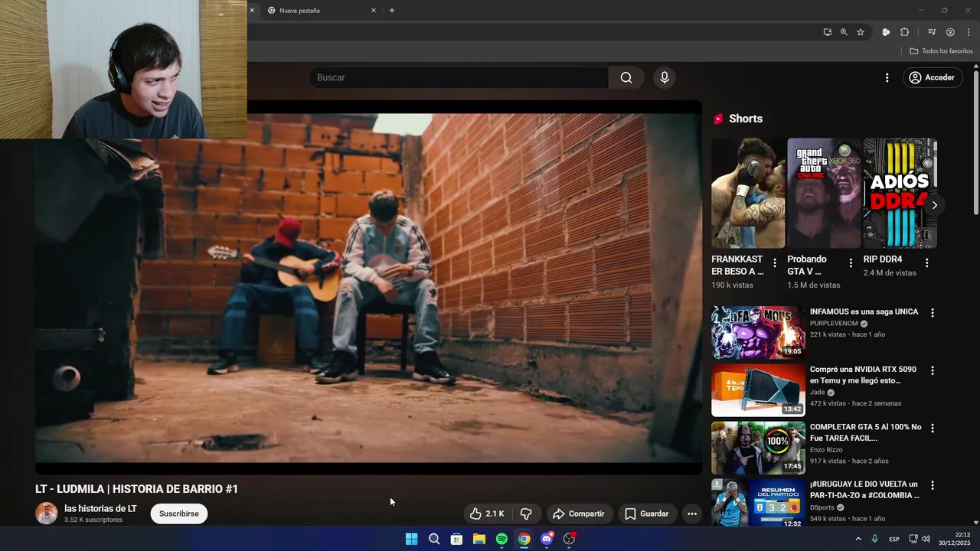980x551 pixels.
Task: Open Discord from the taskbar
Action: pos(547,539)
